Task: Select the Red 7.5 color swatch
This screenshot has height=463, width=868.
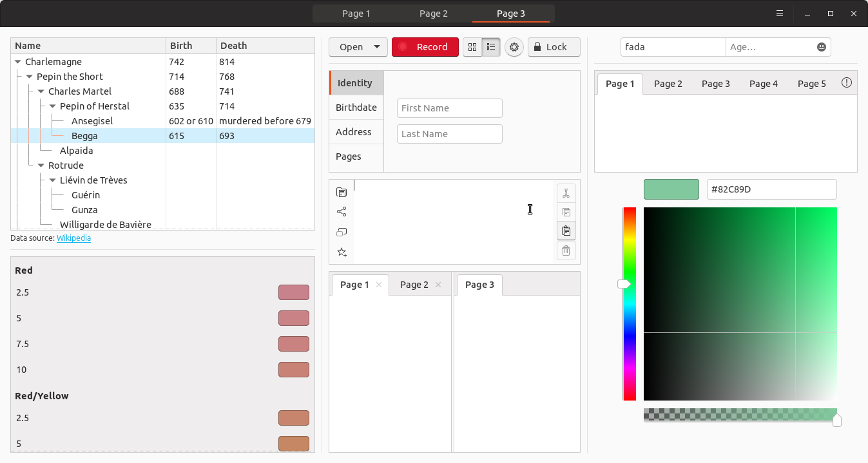Action: [x=294, y=344]
